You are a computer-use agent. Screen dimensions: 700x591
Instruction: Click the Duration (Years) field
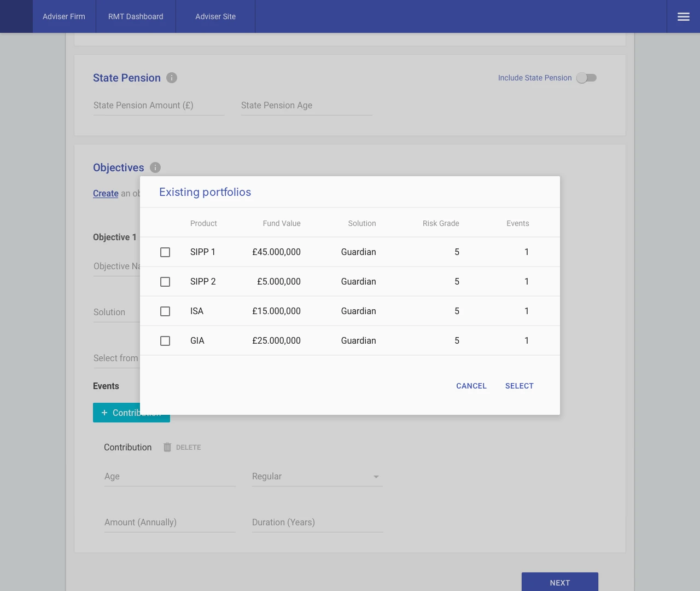click(x=317, y=523)
